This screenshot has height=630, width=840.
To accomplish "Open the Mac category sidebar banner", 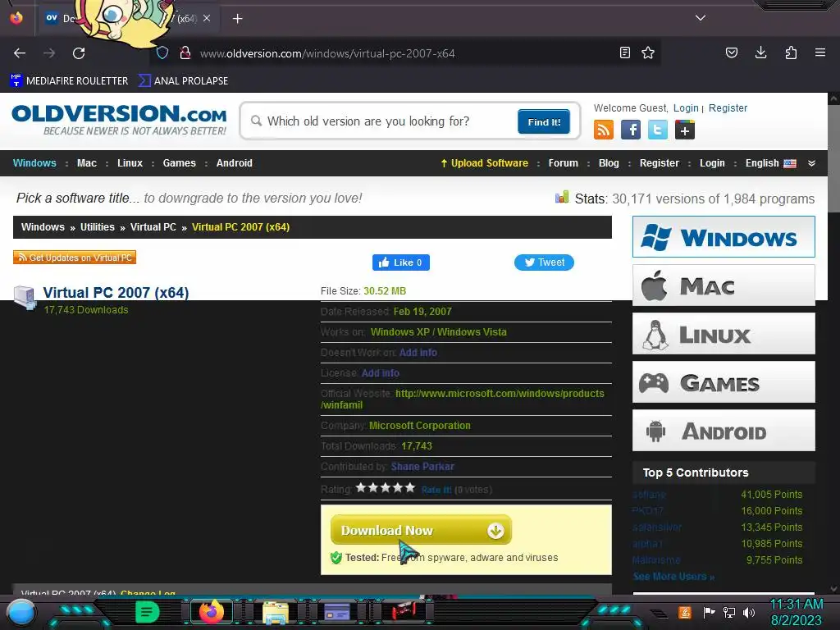I will pos(724,285).
